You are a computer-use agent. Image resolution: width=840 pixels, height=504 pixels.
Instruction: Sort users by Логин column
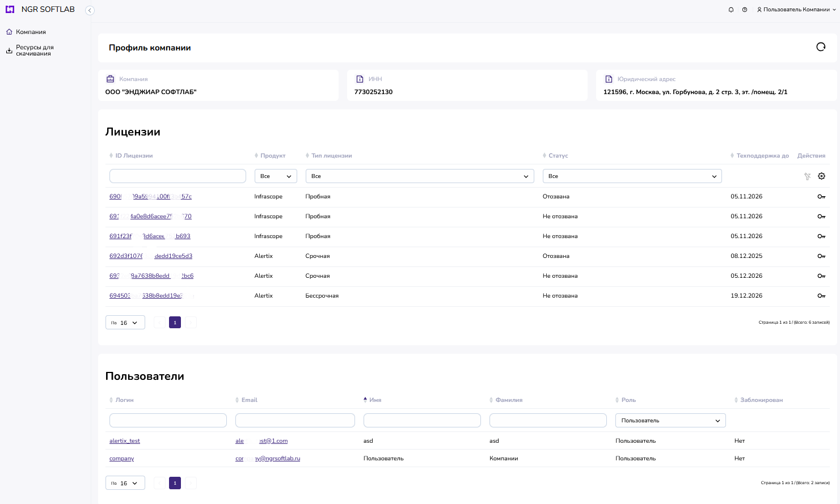(x=121, y=400)
